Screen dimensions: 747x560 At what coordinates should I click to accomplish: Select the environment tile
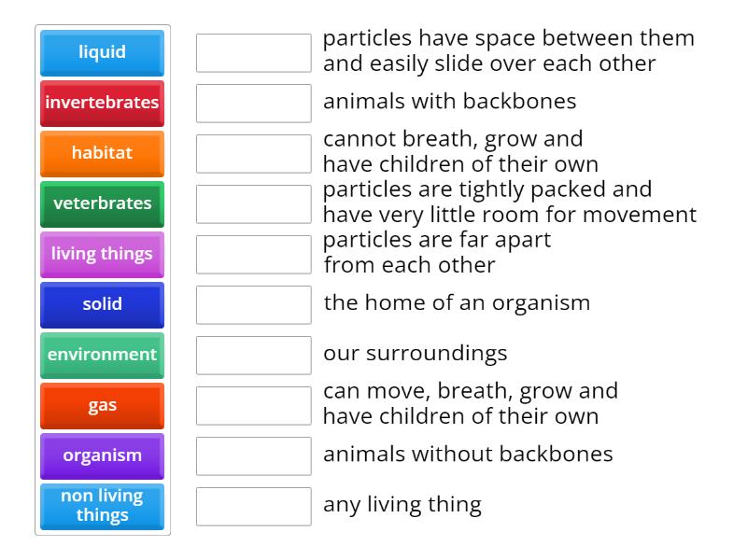[x=102, y=355]
